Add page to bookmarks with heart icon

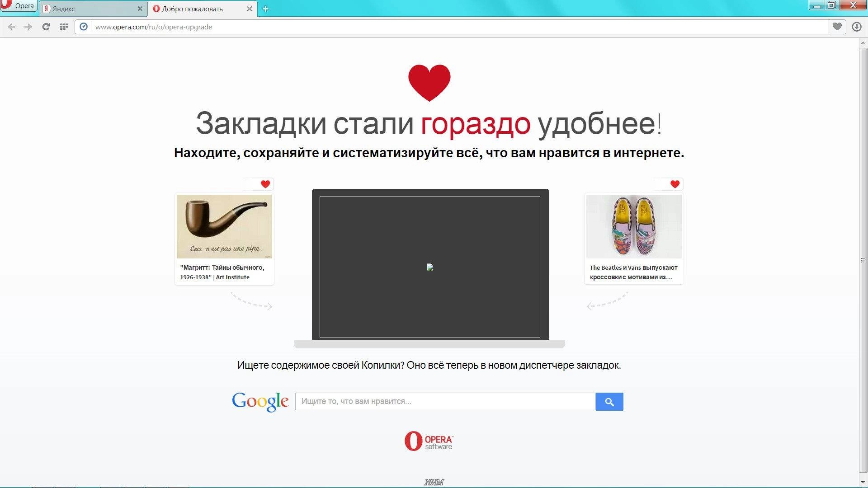837,27
